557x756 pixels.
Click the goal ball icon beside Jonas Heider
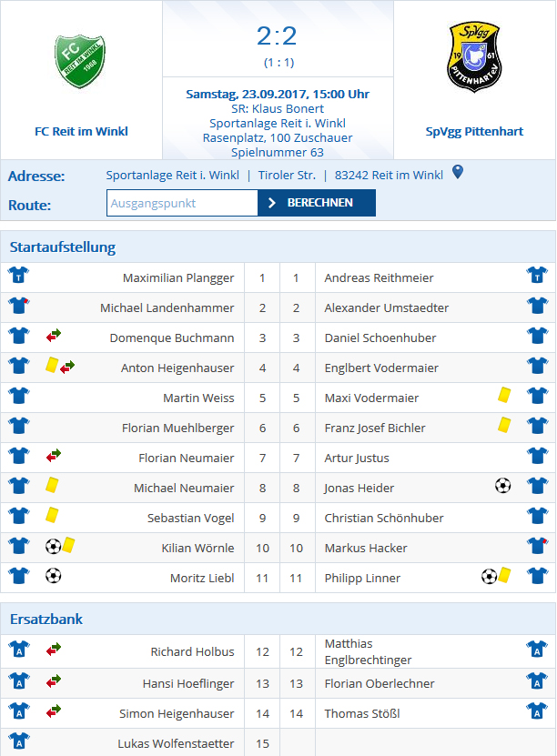point(502,486)
